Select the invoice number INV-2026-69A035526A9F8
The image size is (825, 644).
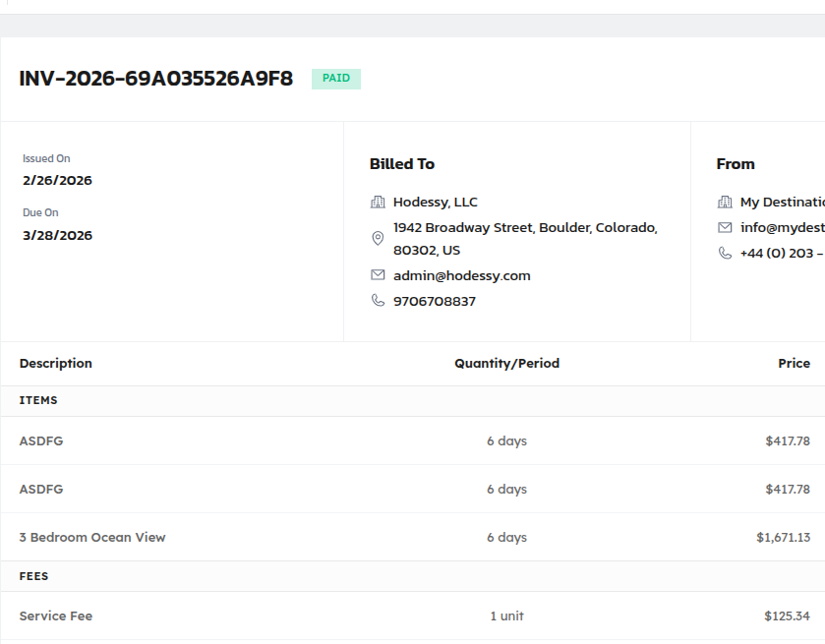[x=156, y=79]
